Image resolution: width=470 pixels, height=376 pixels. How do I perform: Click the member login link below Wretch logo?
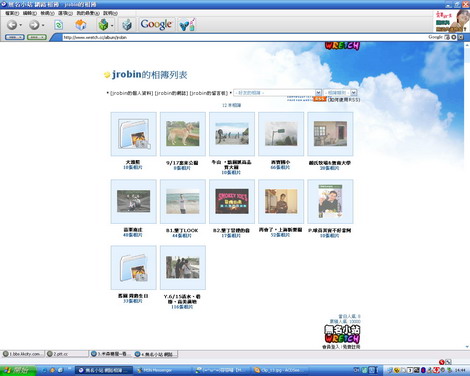[330, 347]
